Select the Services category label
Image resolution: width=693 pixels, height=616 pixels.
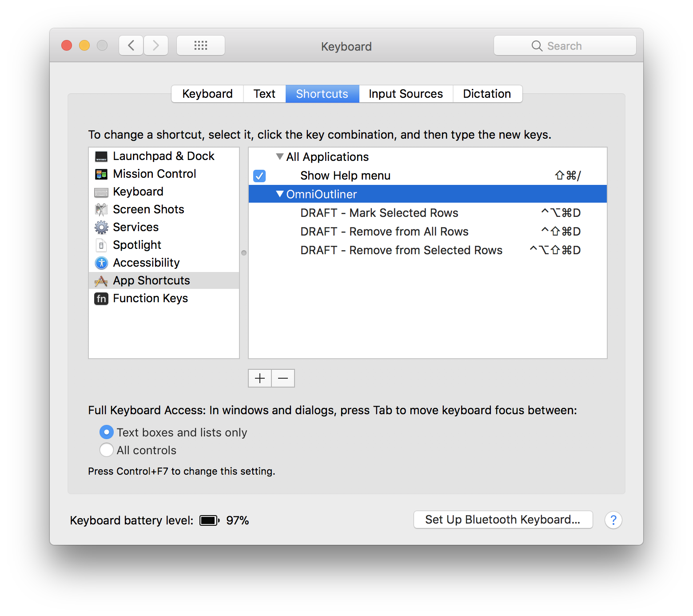pyautogui.click(x=135, y=227)
